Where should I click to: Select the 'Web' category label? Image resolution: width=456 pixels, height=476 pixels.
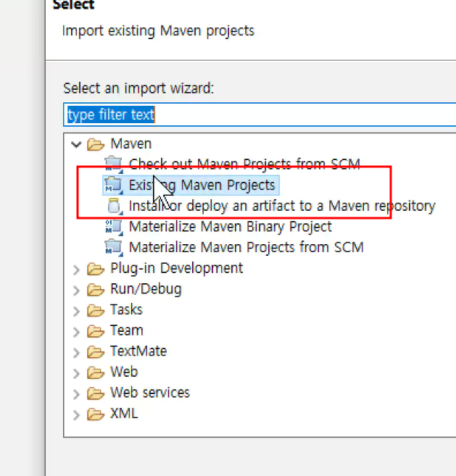[124, 372]
